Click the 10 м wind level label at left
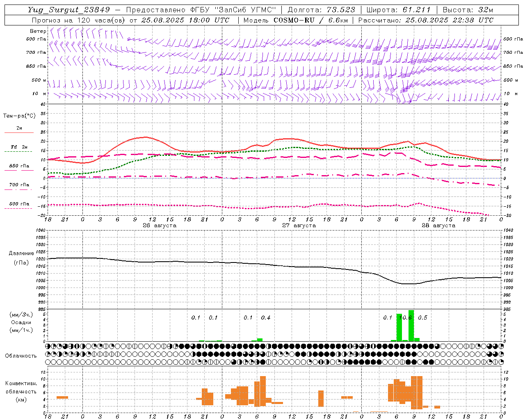This screenshot has width=525, height=420. (x=39, y=94)
